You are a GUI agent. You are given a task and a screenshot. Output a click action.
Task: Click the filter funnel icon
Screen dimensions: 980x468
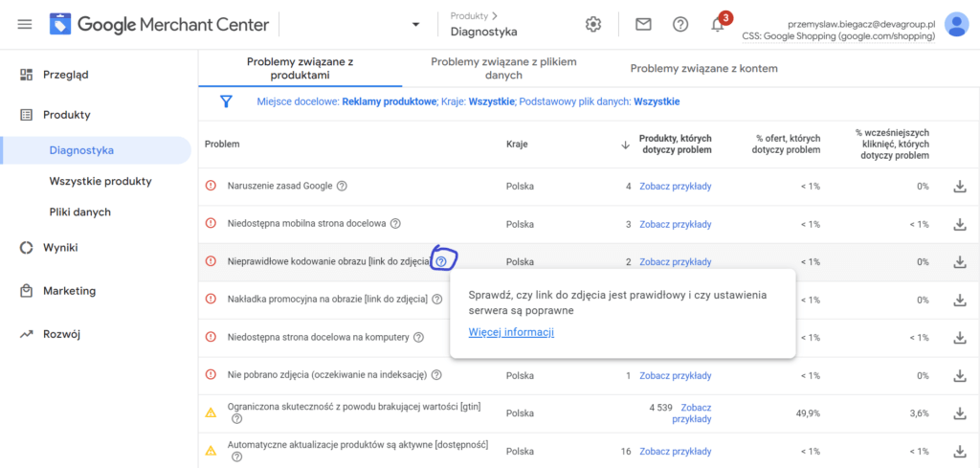point(227,101)
